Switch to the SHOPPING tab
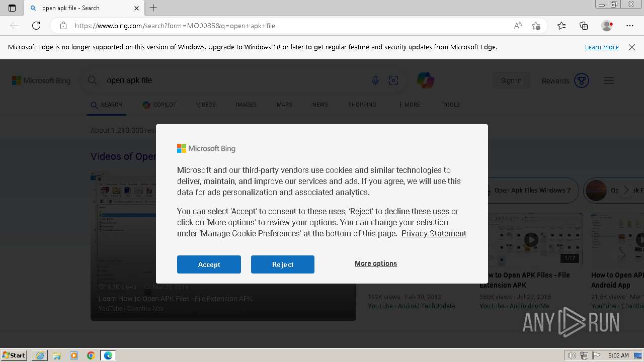This screenshot has width=644, height=362. pos(362,105)
